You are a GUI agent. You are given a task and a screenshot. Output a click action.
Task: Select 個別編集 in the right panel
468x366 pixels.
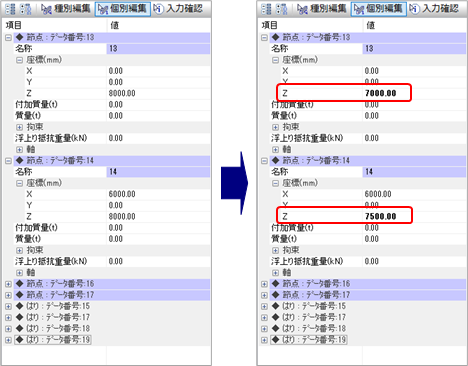[379, 9]
